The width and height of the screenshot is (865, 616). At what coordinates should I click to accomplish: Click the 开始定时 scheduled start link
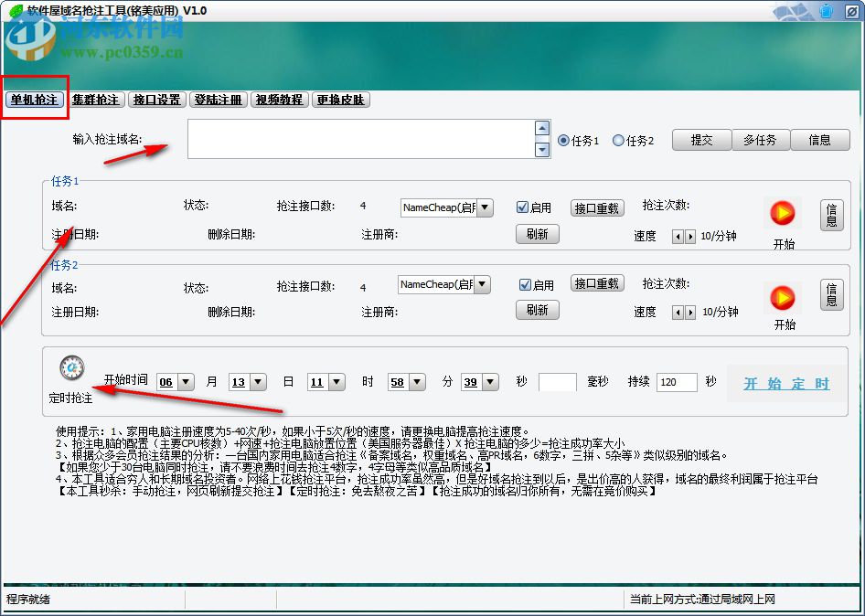[x=785, y=382]
